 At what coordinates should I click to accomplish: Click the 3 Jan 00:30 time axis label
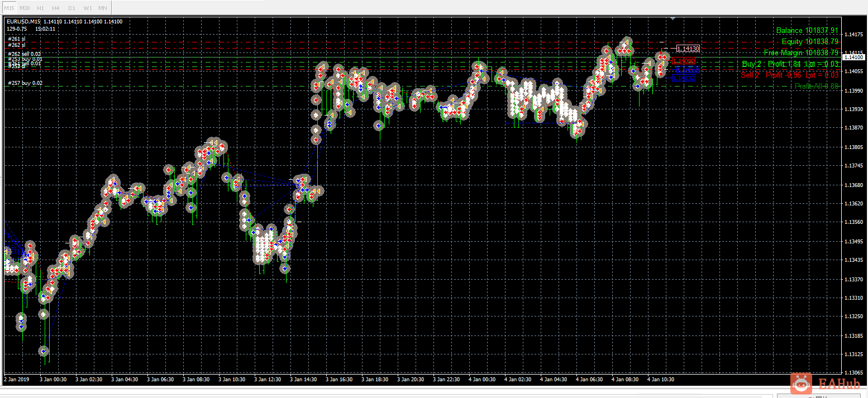pyautogui.click(x=53, y=380)
